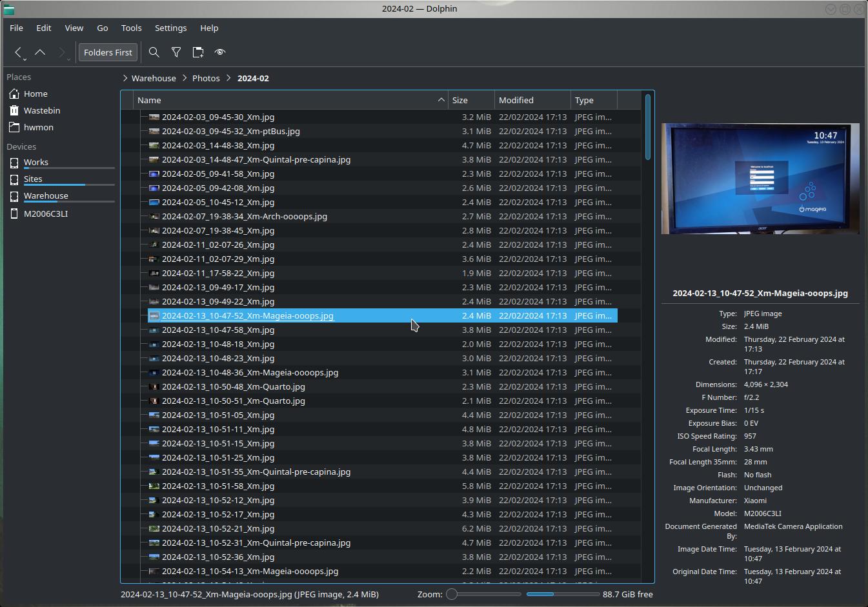Expand the chevron between Warehouse and Photos

185,78
